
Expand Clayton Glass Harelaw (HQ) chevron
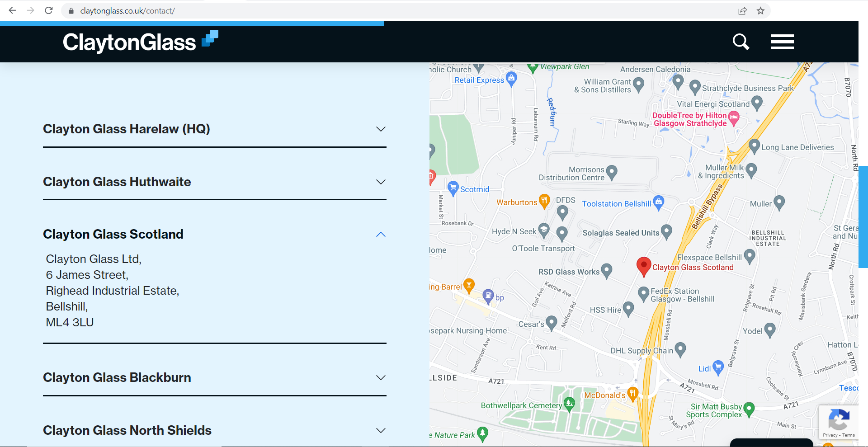pos(381,129)
